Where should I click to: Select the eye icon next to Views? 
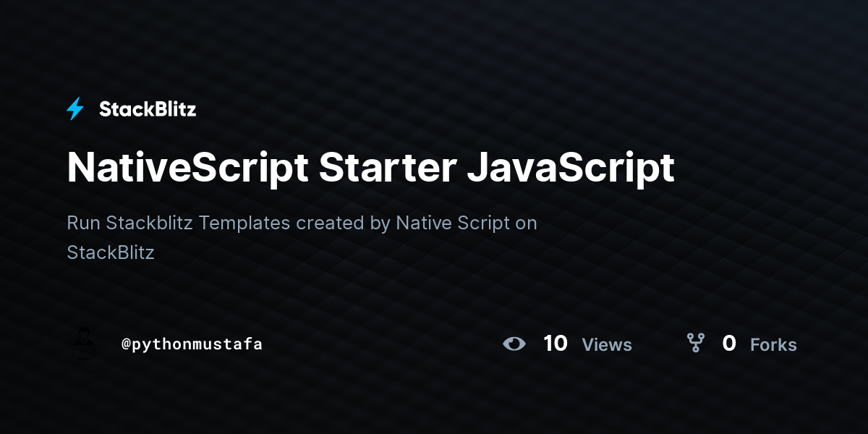tap(515, 344)
